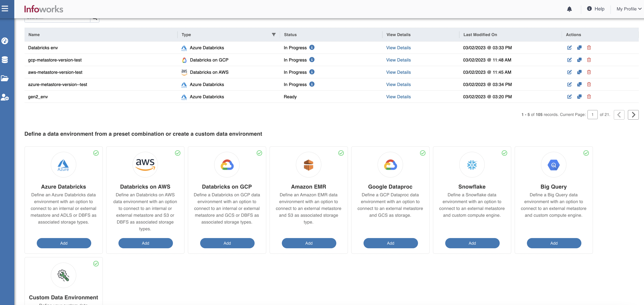
Task: Edit the gcp-metastore-version-test environment
Action: [x=569, y=60]
